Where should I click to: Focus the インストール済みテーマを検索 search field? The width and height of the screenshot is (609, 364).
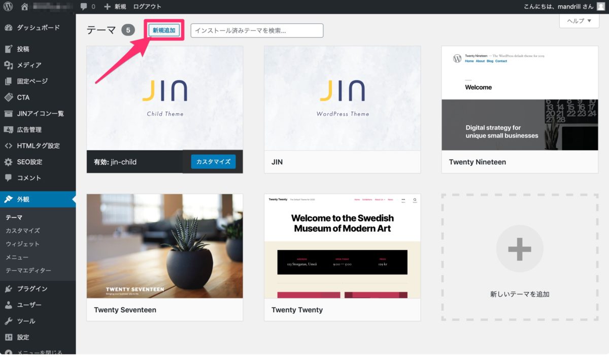[257, 30]
